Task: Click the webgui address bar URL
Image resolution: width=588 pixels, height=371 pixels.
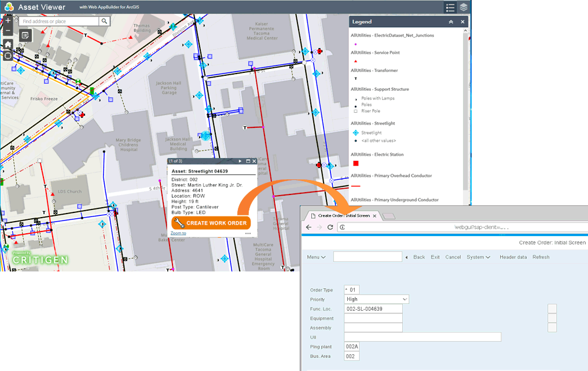Action: pos(482,227)
